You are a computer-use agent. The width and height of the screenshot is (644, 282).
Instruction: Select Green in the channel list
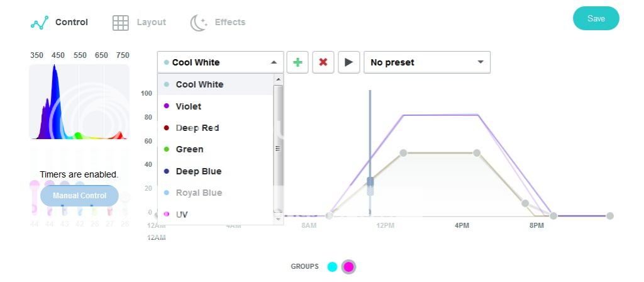[x=189, y=149]
